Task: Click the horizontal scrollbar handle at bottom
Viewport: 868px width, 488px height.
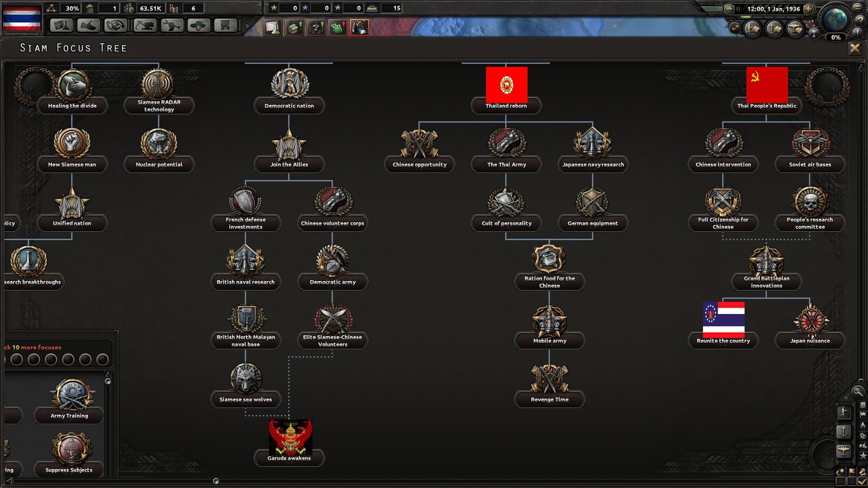Action: 216,481
